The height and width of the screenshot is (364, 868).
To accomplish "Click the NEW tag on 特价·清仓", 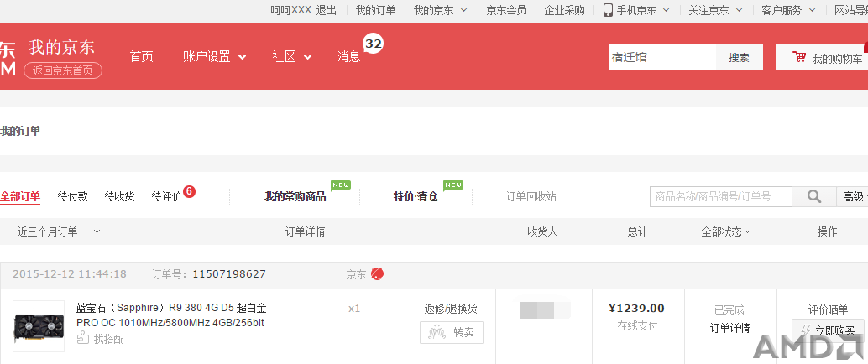I will pos(453,185).
